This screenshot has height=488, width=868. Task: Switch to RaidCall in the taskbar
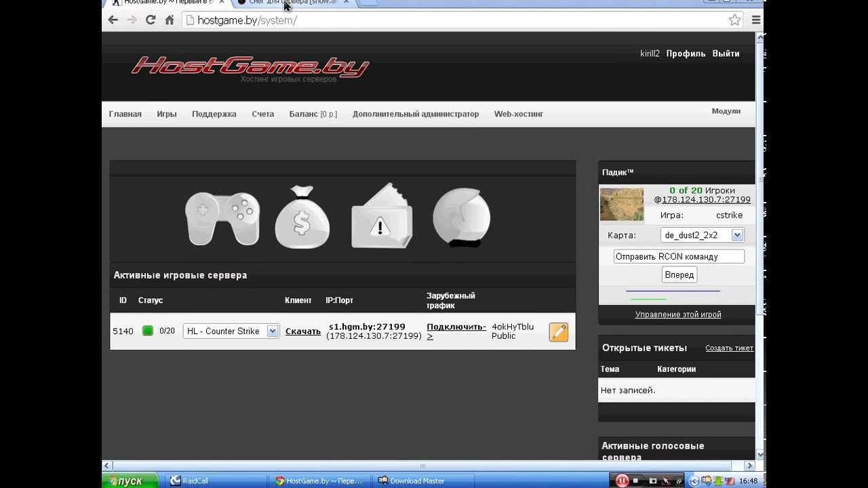tap(216, 481)
